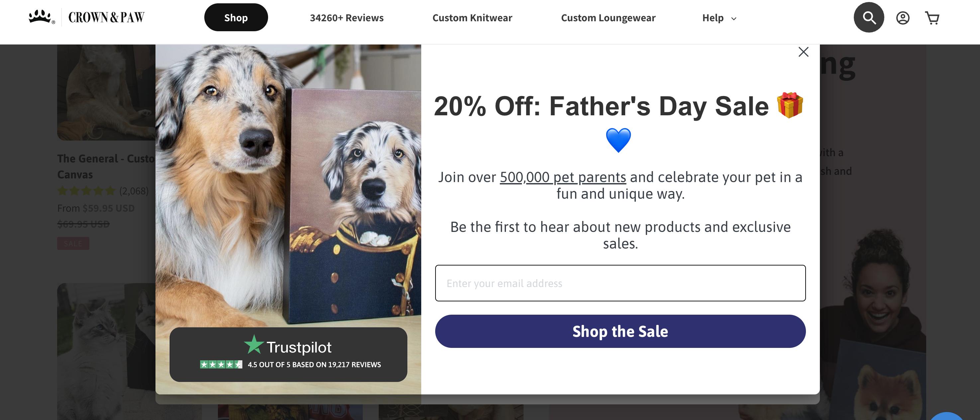Click the General canvas star rating
This screenshot has width=980, height=420.
click(86, 191)
